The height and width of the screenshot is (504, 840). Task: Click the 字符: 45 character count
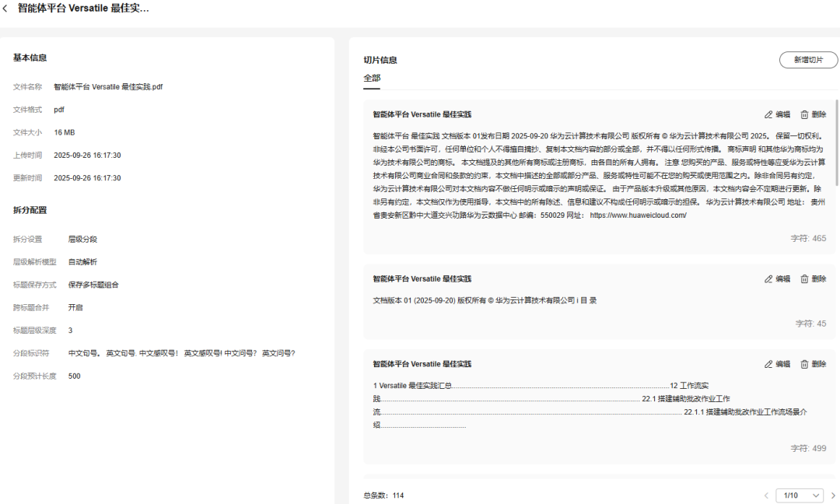810,324
